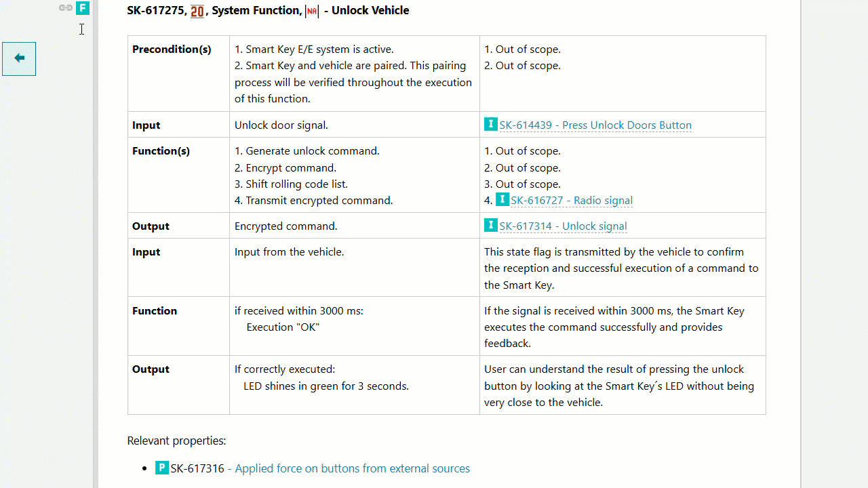
Task: Click the I icon before SK-614439
Action: pos(491,125)
